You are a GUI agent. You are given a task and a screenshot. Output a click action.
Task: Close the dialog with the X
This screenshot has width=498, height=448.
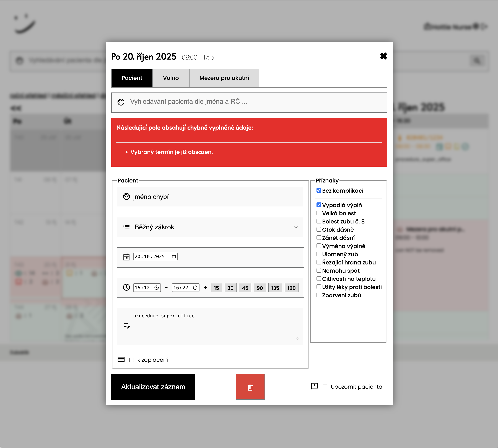point(383,56)
